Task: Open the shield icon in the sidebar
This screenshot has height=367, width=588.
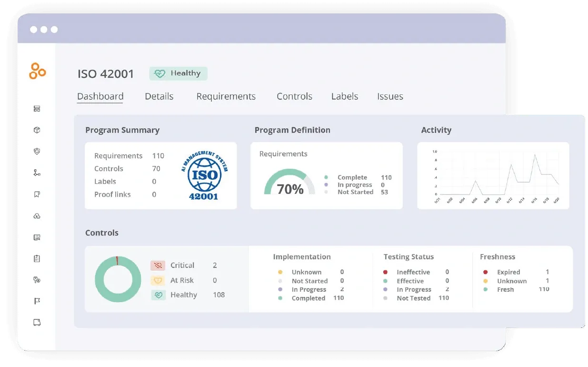Action: (37, 151)
